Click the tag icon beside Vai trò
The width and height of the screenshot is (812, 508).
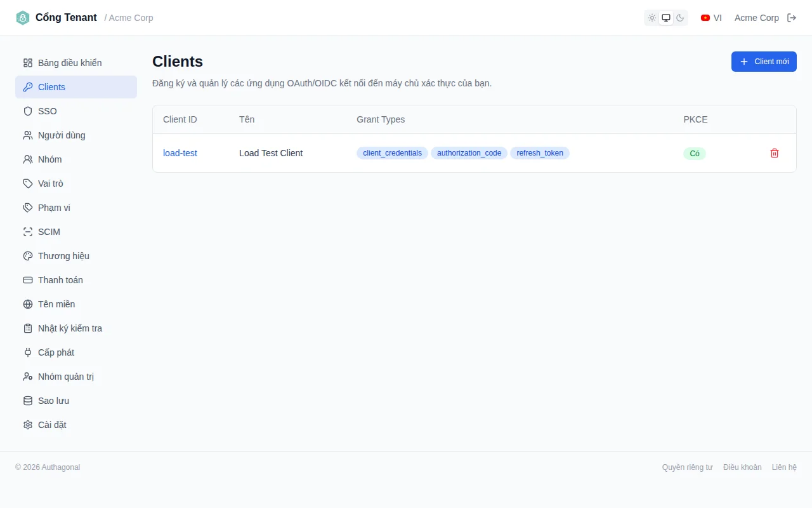coord(28,184)
